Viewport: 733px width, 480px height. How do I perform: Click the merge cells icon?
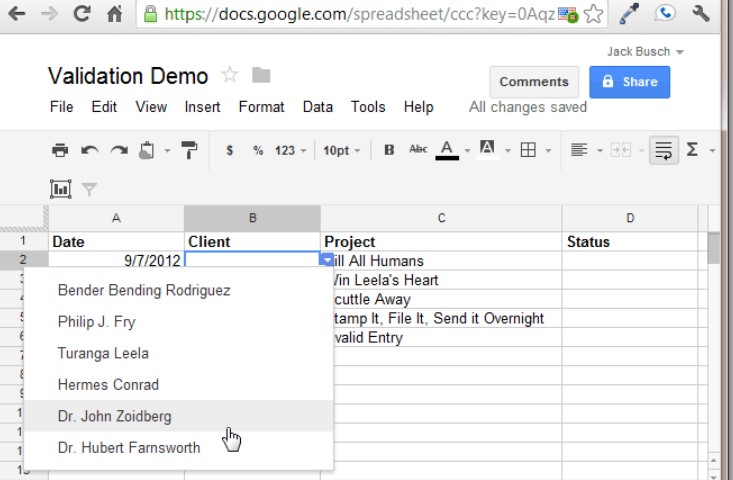620,150
